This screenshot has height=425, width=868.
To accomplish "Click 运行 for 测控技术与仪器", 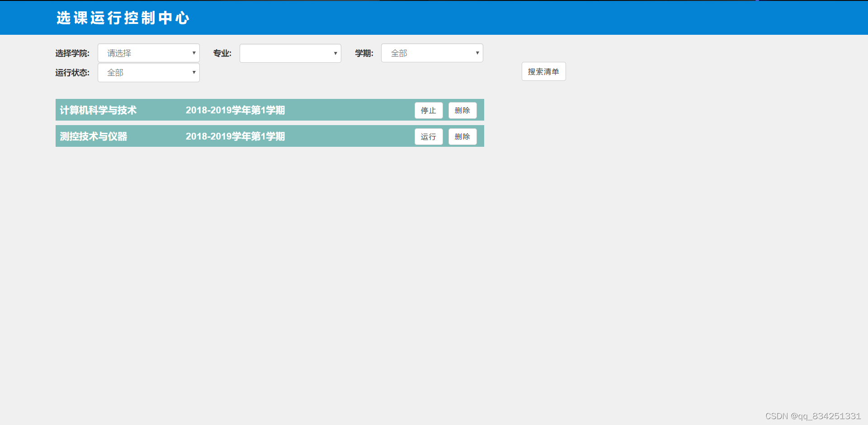I will click(429, 136).
